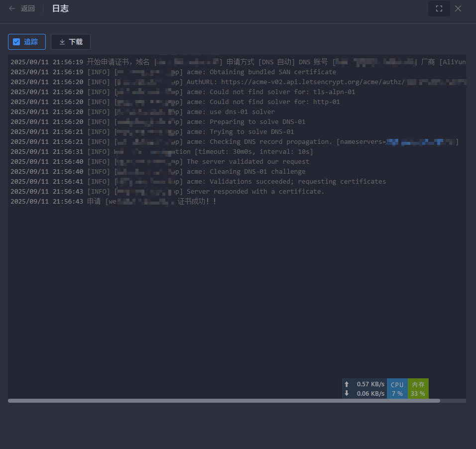
Task: Click the 'Server responded with a certificate' line
Action: pos(255,192)
